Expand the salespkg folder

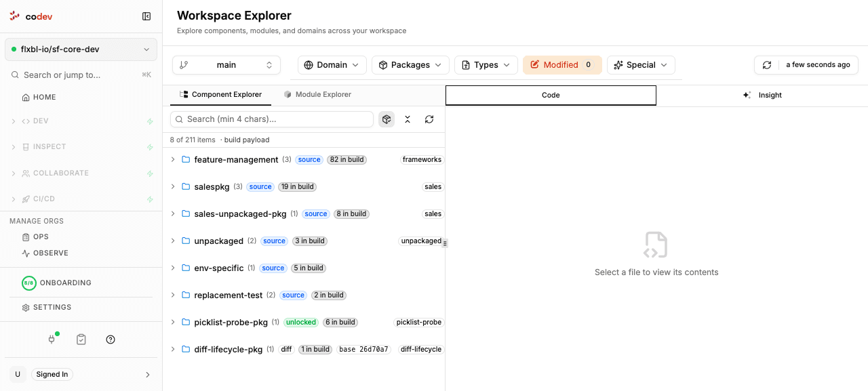pyautogui.click(x=173, y=187)
